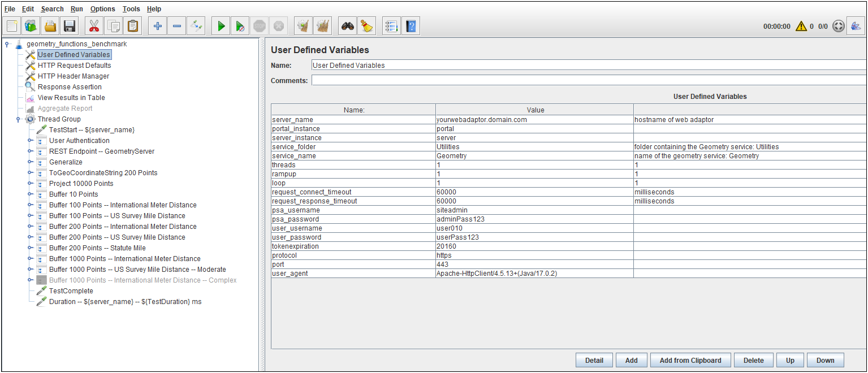
Task: Open the Run menu
Action: tap(77, 9)
